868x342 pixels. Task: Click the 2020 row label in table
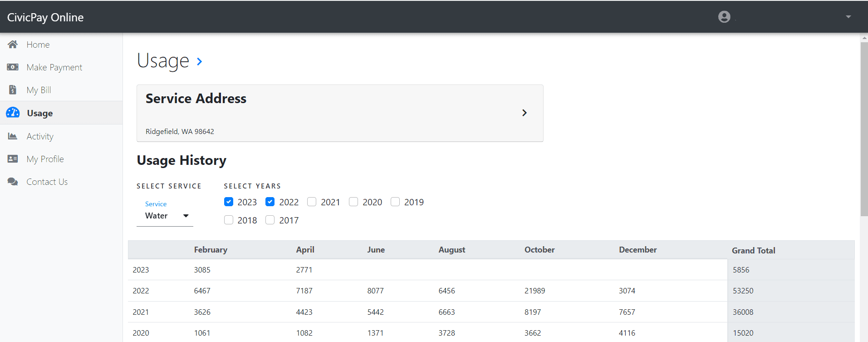(141, 333)
